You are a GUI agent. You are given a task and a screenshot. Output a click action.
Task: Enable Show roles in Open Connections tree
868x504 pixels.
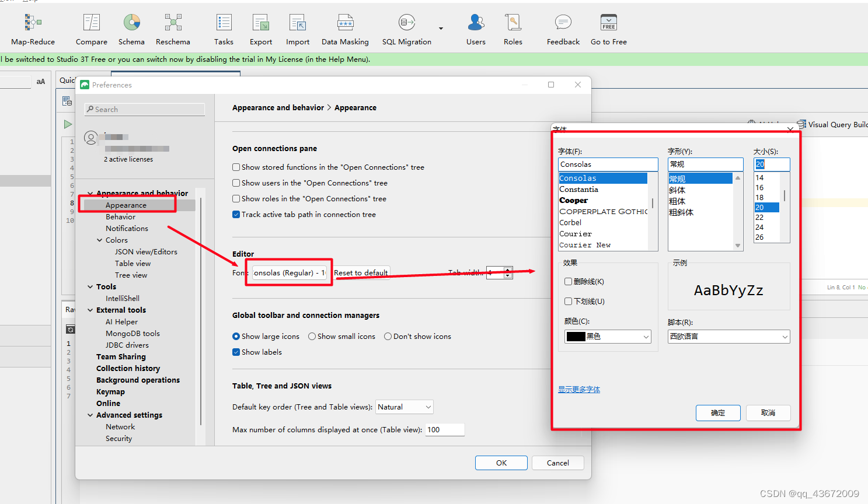coord(236,199)
